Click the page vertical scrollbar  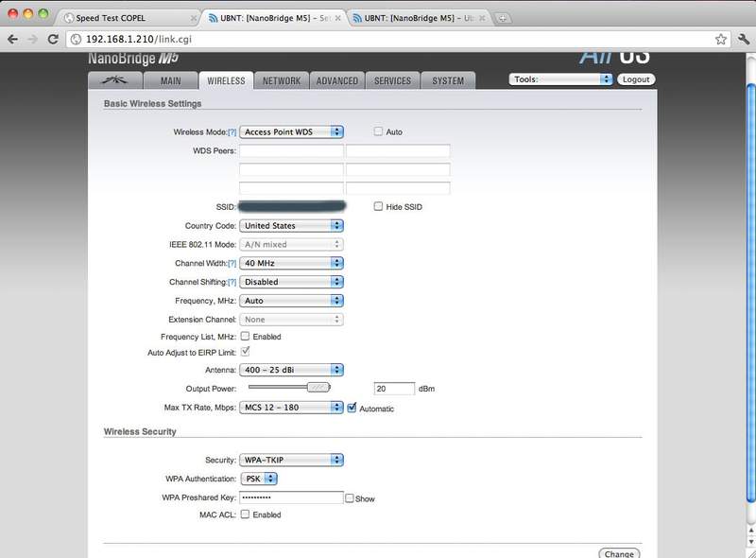click(750, 292)
